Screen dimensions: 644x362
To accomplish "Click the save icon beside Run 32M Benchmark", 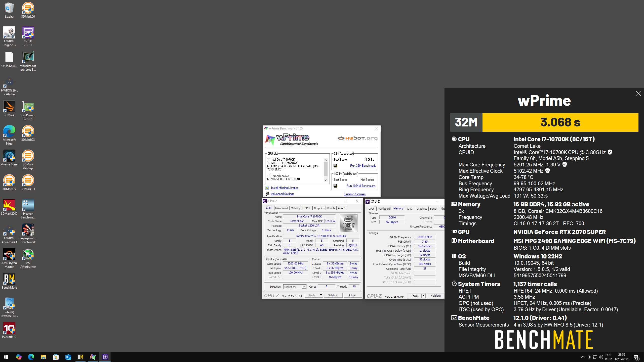I will (335, 166).
